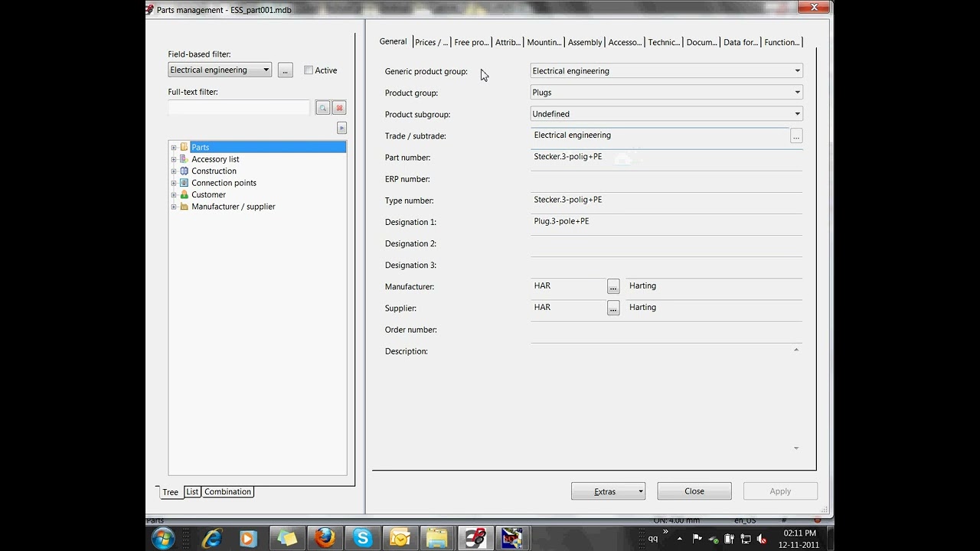The width and height of the screenshot is (980, 551).
Task: Open the Documents tab
Action: (x=701, y=42)
